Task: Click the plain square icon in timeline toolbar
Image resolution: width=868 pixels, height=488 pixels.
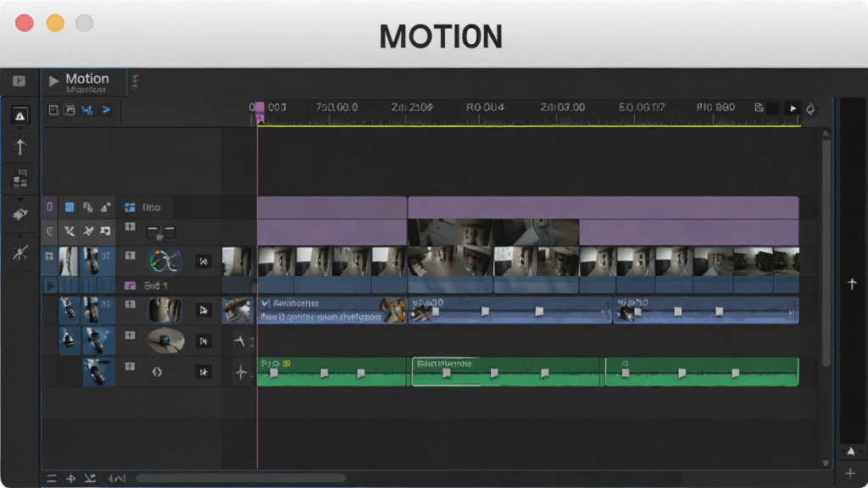Action: (x=53, y=110)
